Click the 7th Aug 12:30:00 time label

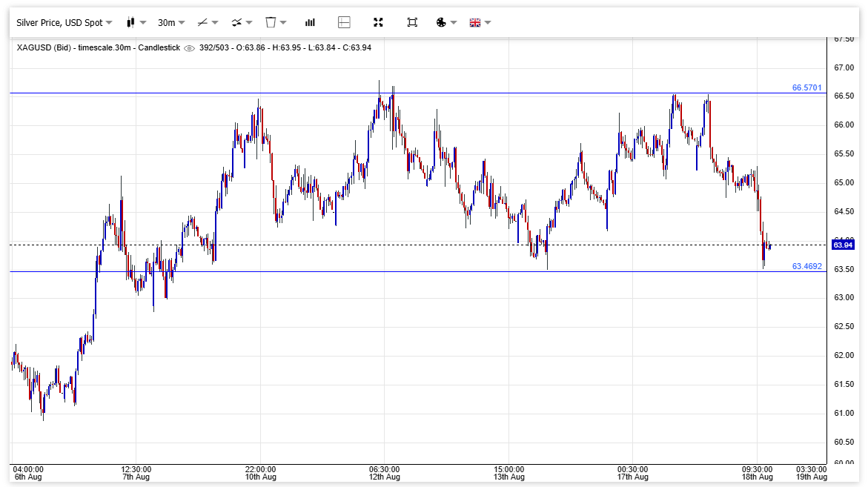tap(136, 473)
